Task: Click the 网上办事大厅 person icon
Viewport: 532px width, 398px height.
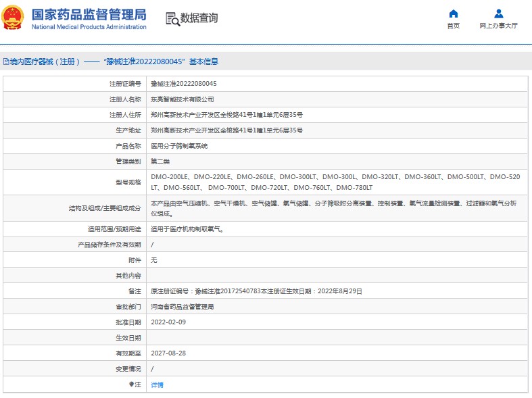Action: coord(498,14)
